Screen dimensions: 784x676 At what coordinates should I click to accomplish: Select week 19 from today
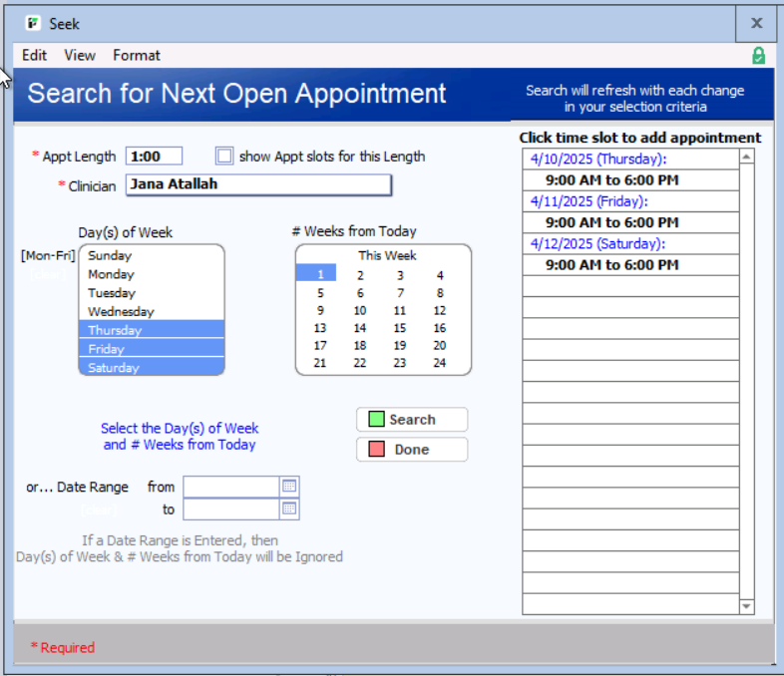click(x=400, y=345)
